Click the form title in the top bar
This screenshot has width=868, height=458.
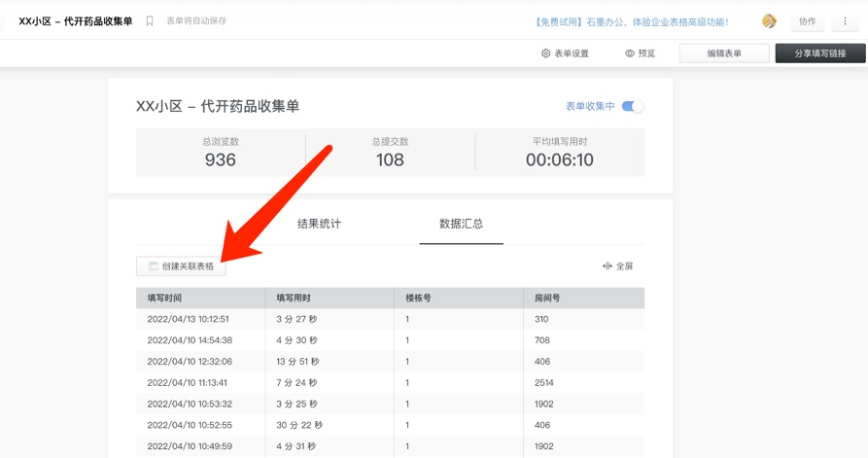point(76,21)
